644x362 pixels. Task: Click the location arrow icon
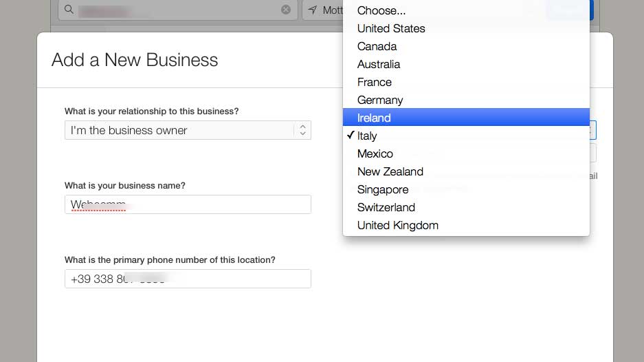point(313,10)
